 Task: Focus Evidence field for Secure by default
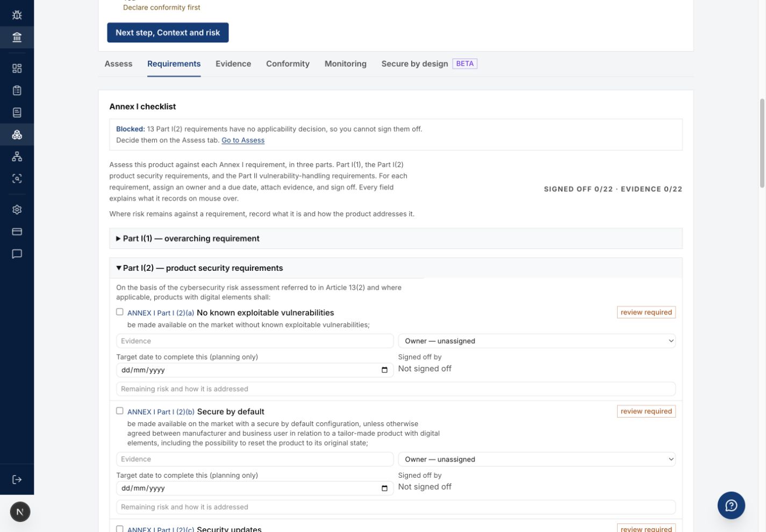(x=255, y=459)
